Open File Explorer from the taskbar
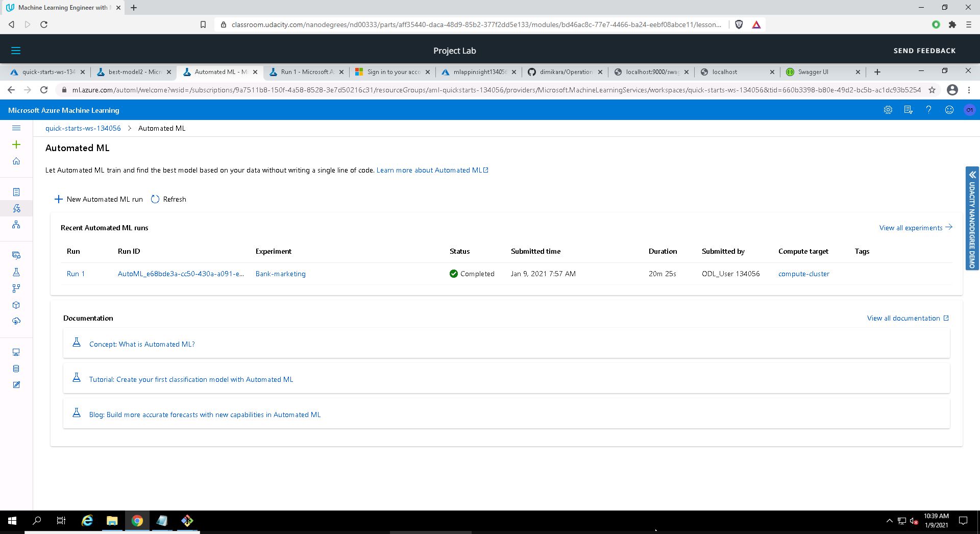Image resolution: width=980 pixels, height=534 pixels. tap(112, 521)
